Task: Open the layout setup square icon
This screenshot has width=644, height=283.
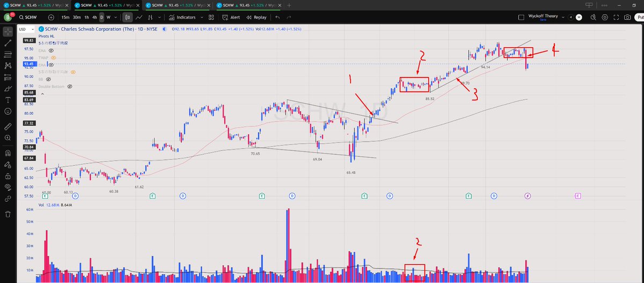Action: pos(521,17)
